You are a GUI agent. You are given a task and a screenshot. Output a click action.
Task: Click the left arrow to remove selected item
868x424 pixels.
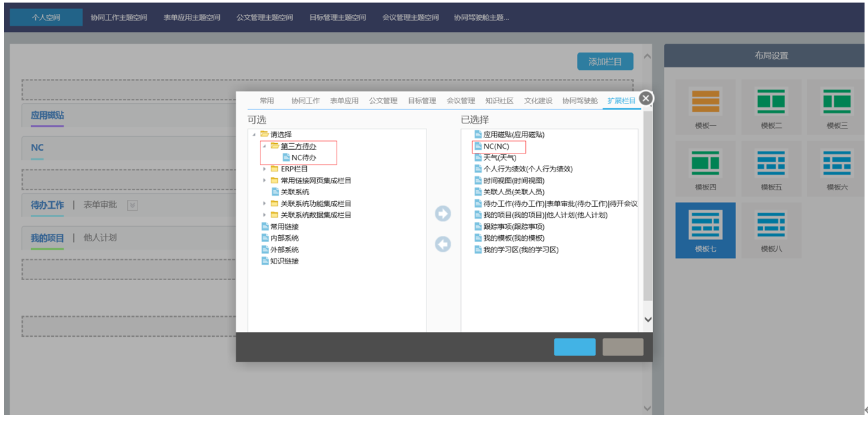pyautogui.click(x=443, y=244)
